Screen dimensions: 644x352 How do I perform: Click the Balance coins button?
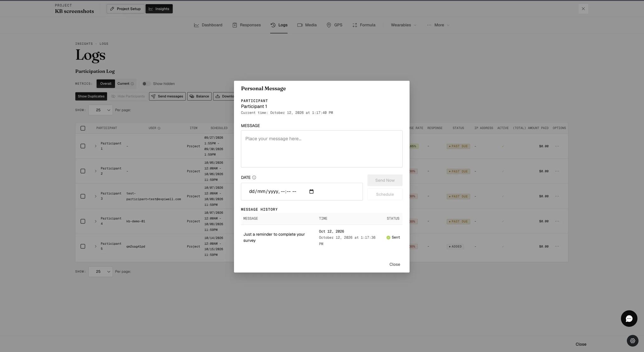(199, 96)
